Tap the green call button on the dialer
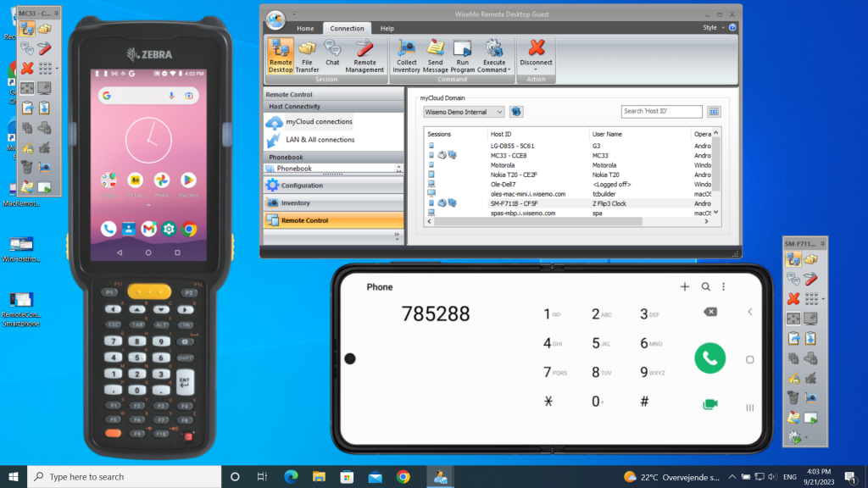 coord(709,358)
